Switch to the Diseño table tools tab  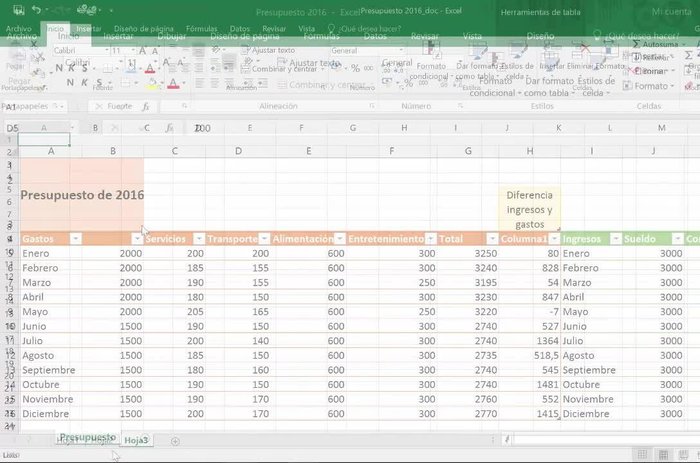(x=540, y=36)
